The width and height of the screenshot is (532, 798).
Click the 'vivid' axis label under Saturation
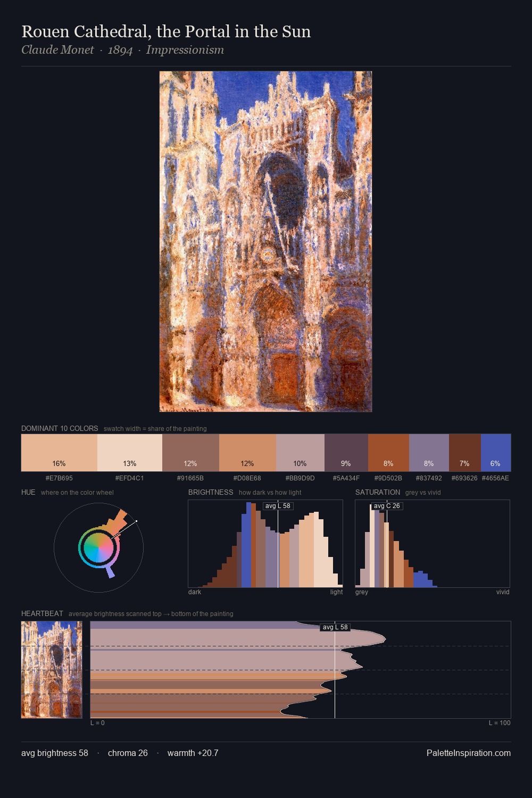pyautogui.click(x=503, y=592)
